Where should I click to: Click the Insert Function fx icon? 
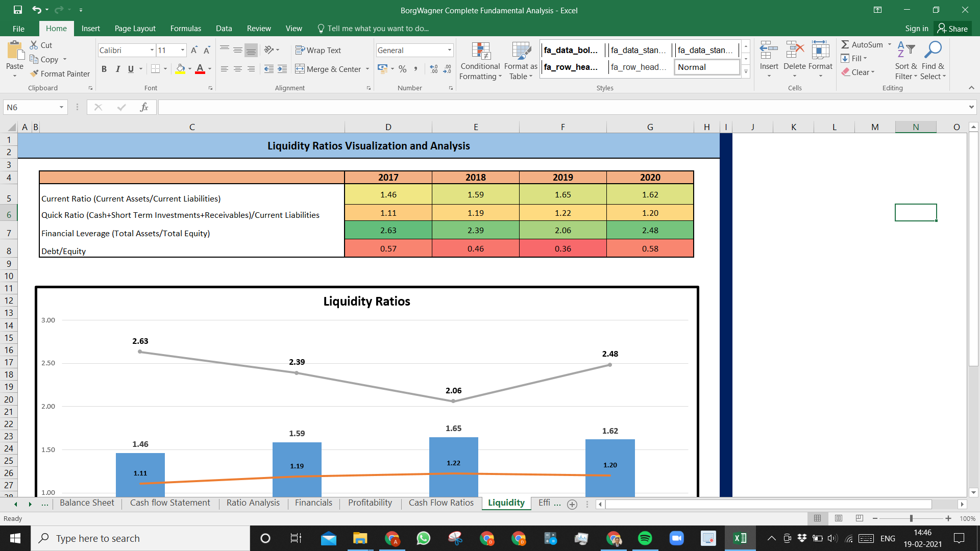[x=144, y=107]
